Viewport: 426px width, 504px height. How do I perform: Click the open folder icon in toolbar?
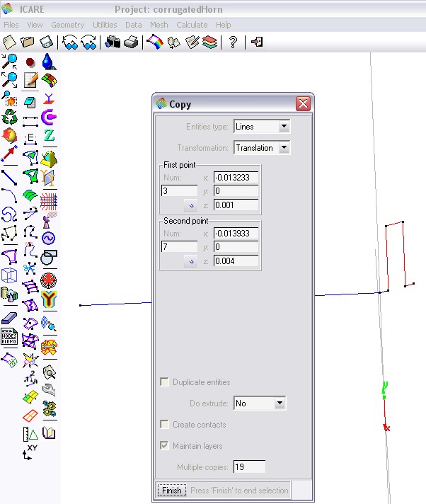(x=28, y=42)
